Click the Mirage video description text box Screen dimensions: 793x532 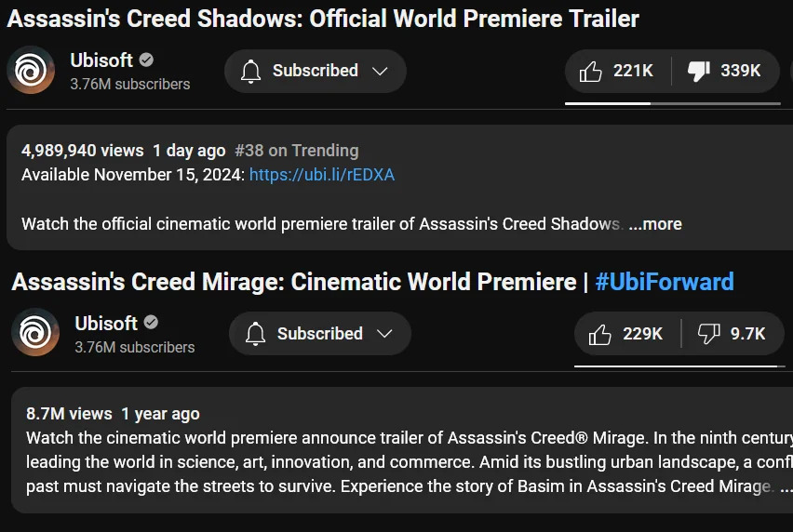click(x=402, y=450)
